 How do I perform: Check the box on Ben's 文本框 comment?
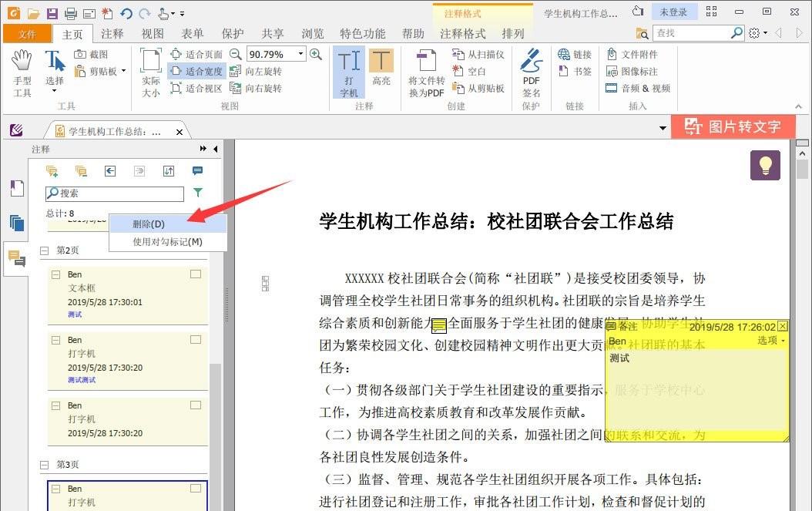coord(196,274)
